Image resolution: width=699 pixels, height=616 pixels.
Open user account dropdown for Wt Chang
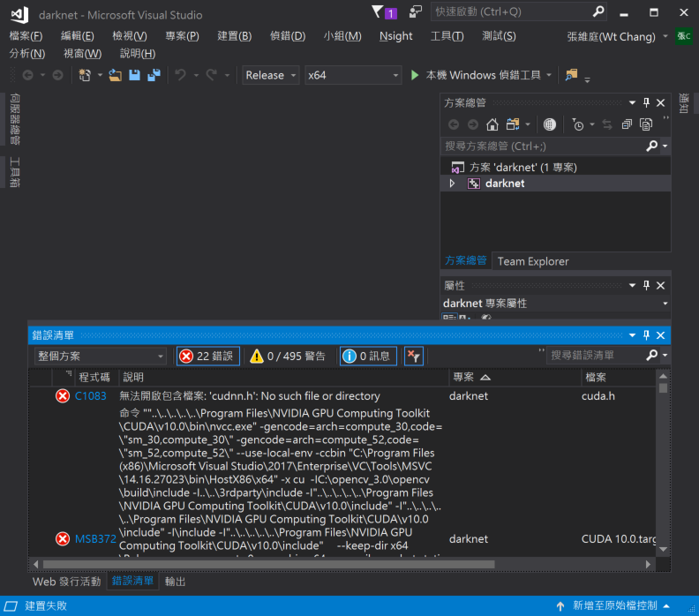(665, 36)
